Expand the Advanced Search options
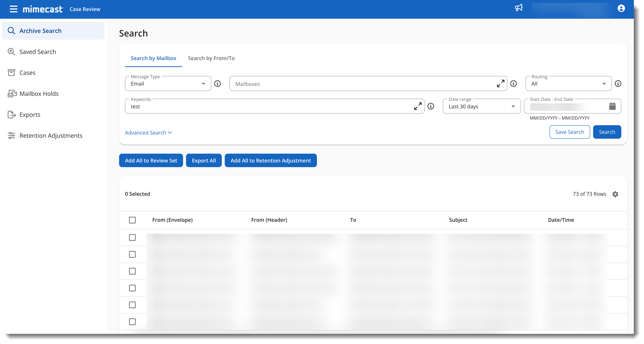The image size is (644, 344). click(148, 132)
